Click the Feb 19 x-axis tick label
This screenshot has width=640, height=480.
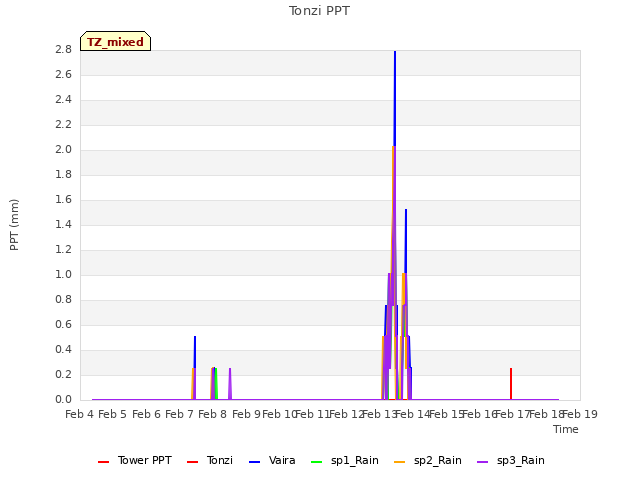click(x=580, y=414)
